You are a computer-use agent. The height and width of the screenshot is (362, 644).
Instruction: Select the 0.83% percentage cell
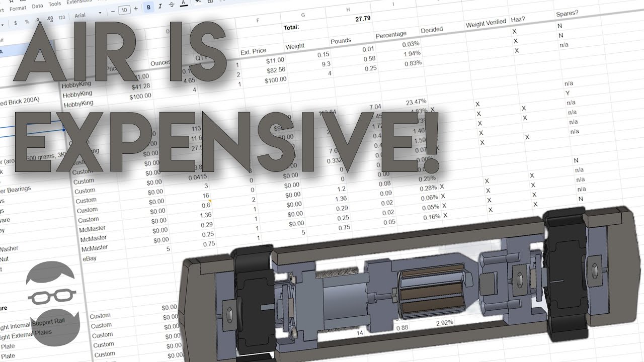point(412,63)
